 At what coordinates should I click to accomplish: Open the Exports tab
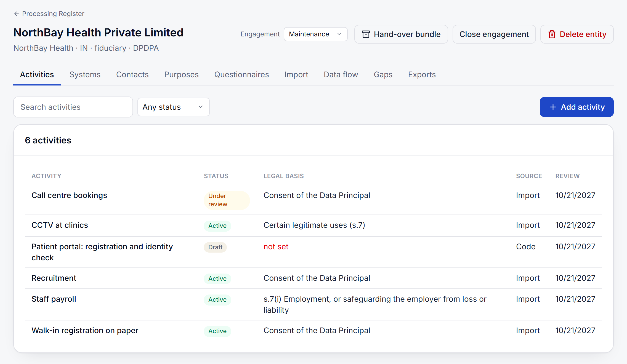tap(422, 74)
